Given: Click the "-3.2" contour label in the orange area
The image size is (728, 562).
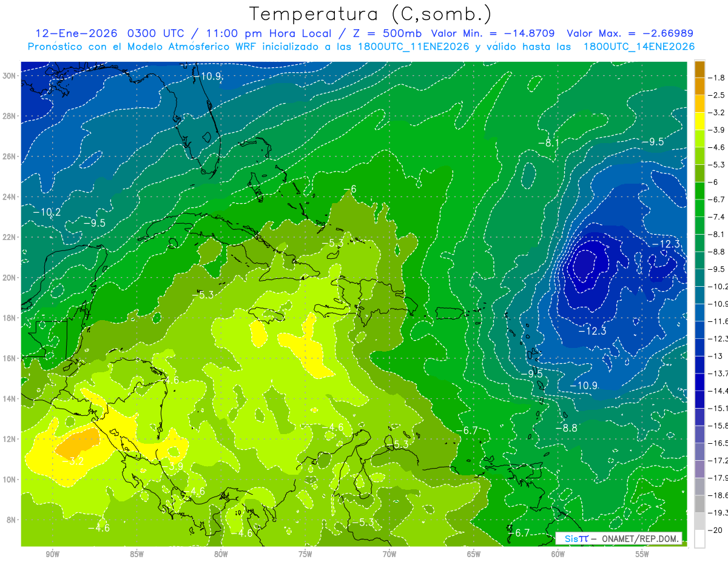Looking at the screenshot, I should [74, 461].
